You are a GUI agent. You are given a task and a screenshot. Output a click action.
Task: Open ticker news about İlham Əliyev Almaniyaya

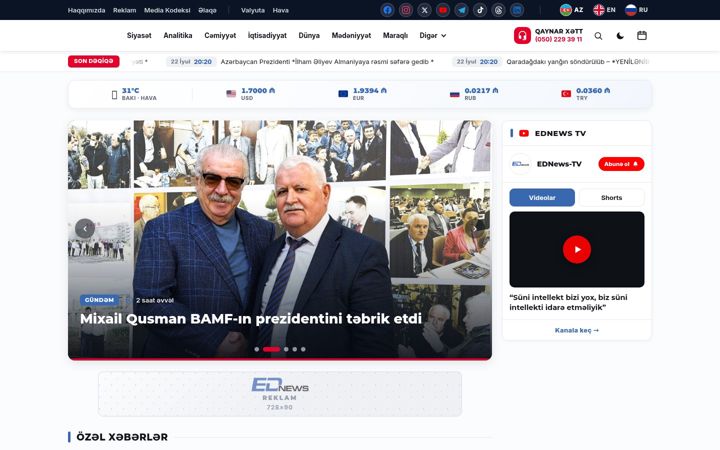pyautogui.click(x=327, y=62)
